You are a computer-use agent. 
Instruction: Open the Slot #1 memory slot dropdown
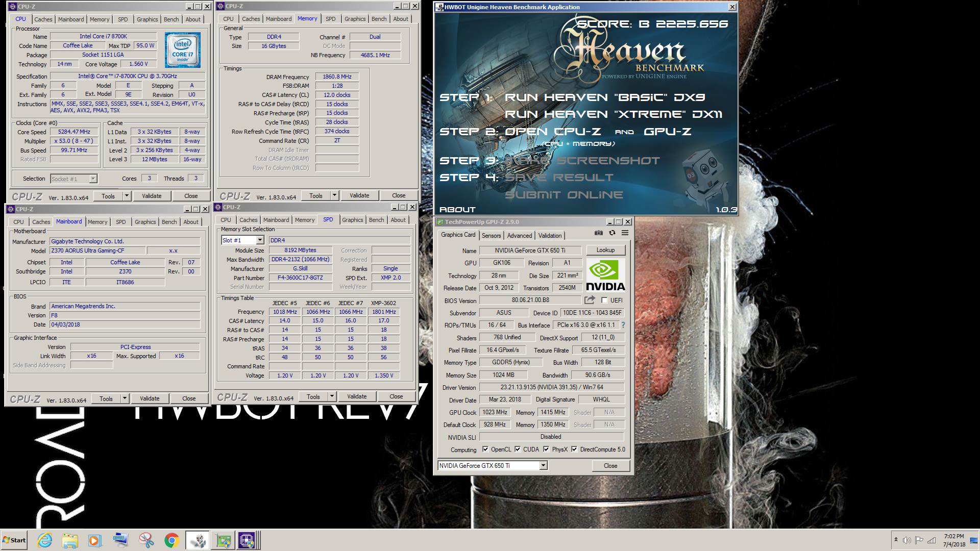click(259, 240)
